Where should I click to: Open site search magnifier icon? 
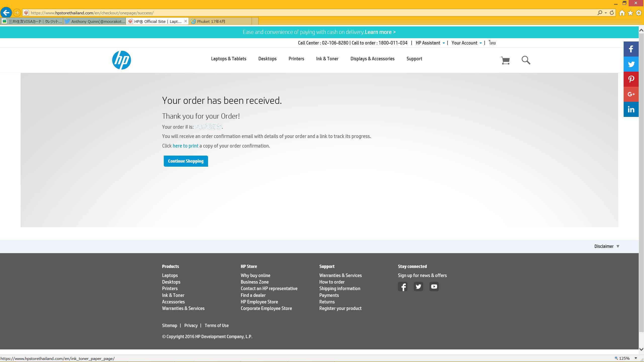pyautogui.click(x=526, y=60)
